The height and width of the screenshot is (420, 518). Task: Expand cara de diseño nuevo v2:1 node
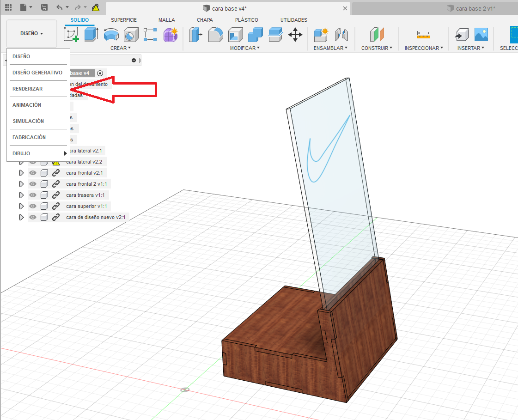pos(21,217)
